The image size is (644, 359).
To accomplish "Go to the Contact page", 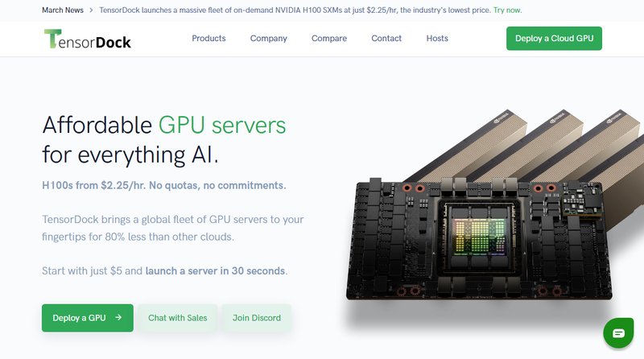I will coord(386,38).
